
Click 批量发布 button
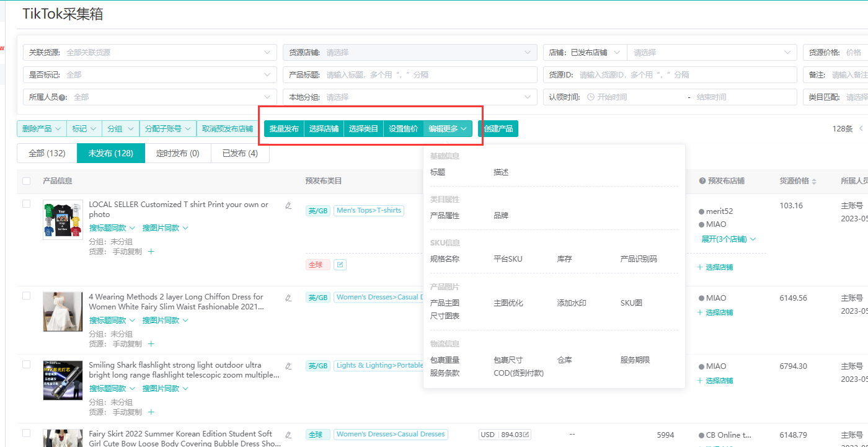click(284, 129)
